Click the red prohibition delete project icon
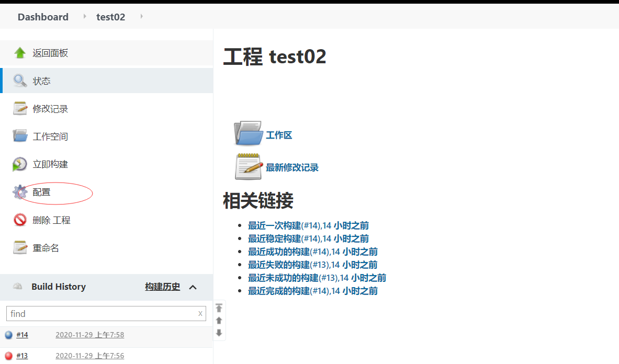The image size is (619, 364). 20,220
